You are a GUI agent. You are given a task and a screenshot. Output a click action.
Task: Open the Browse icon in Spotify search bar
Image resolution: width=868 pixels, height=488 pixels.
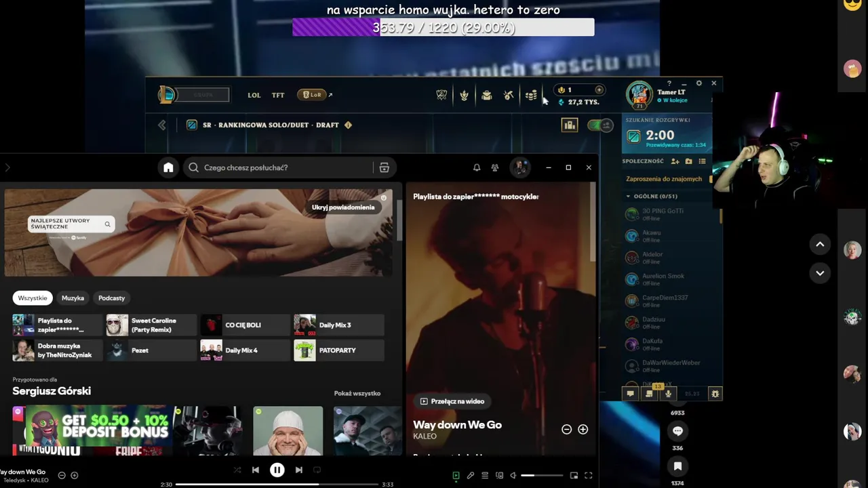(x=384, y=167)
